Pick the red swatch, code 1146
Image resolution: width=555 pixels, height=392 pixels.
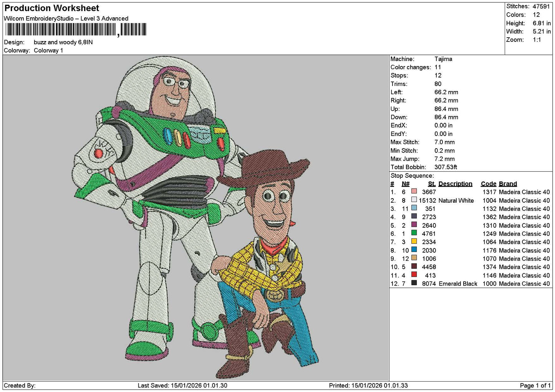414,275
